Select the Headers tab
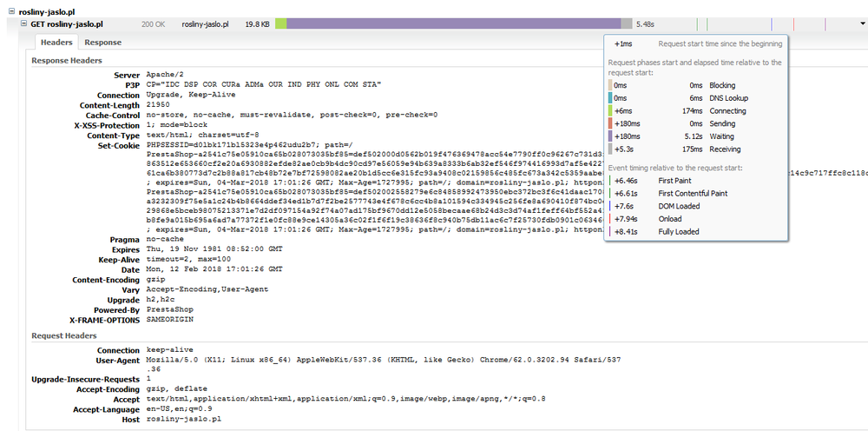 click(56, 42)
